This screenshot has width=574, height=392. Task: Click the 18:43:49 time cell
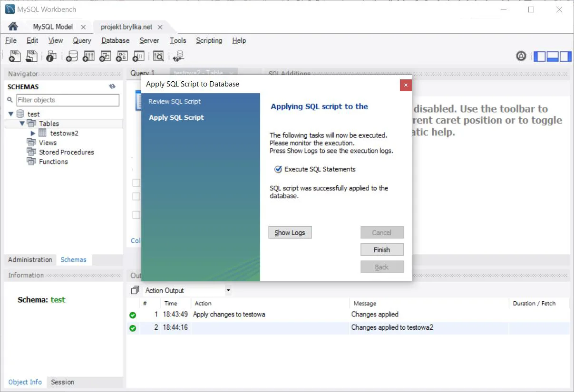coord(175,315)
